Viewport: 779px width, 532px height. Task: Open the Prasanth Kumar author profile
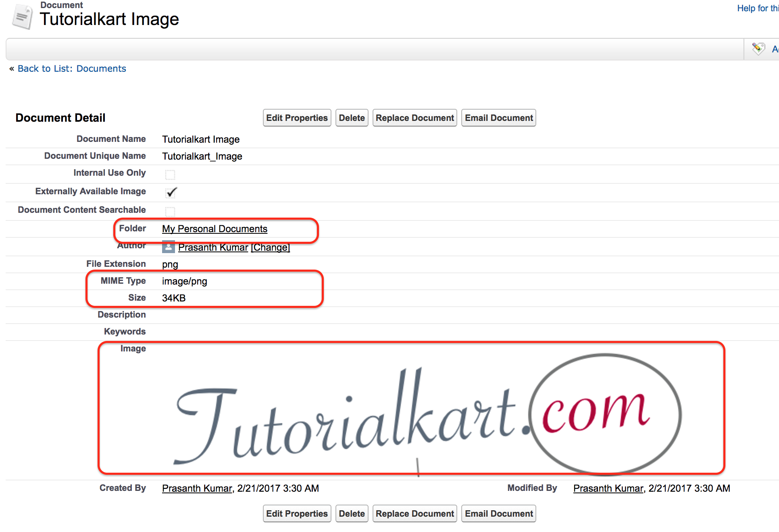pos(213,247)
